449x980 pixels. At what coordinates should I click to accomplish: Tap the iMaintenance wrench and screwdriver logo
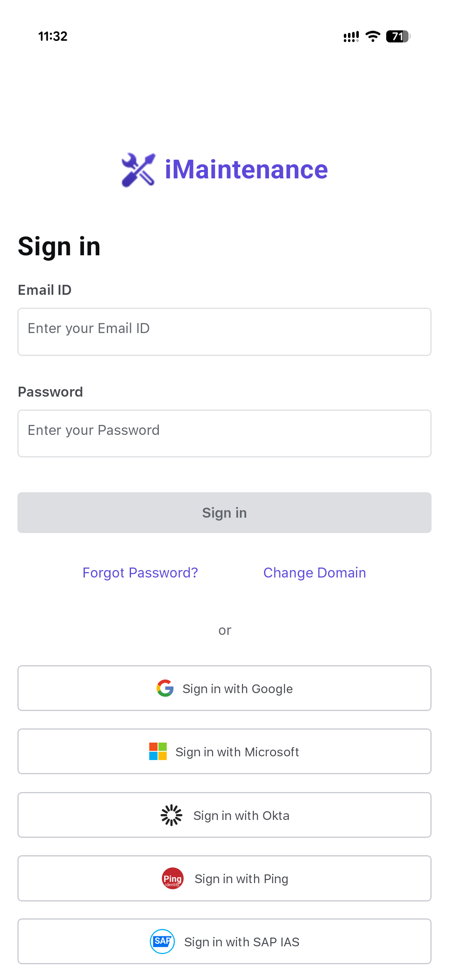tap(138, 170)
